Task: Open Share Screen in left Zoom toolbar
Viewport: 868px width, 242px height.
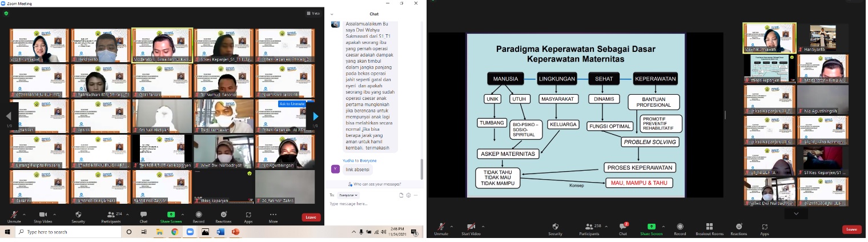Action: pos(171,216)
